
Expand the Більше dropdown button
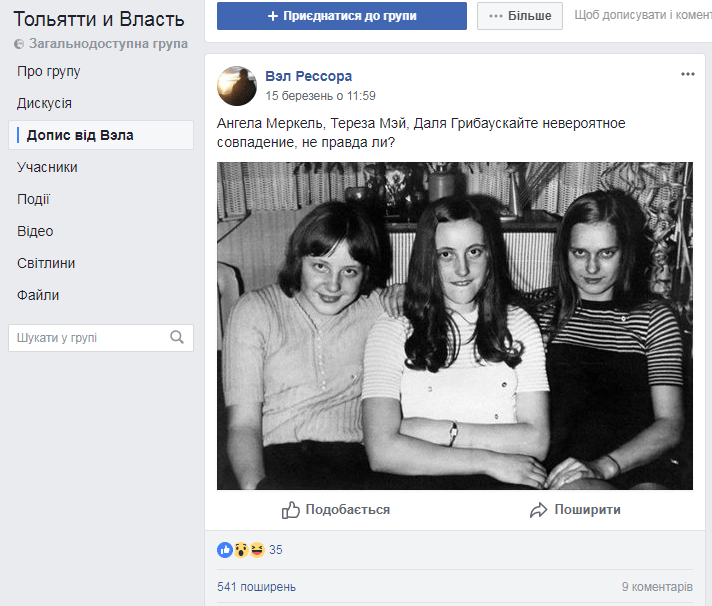pos(520,16)
